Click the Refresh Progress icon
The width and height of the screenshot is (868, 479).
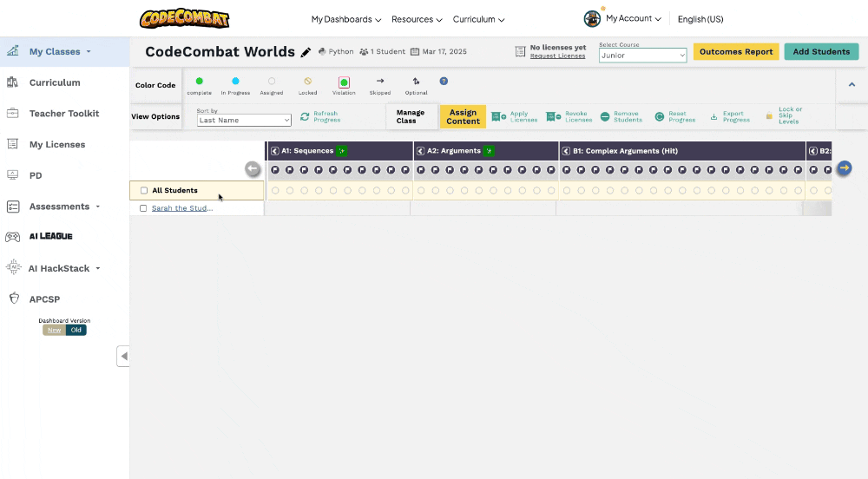point(305,116)
